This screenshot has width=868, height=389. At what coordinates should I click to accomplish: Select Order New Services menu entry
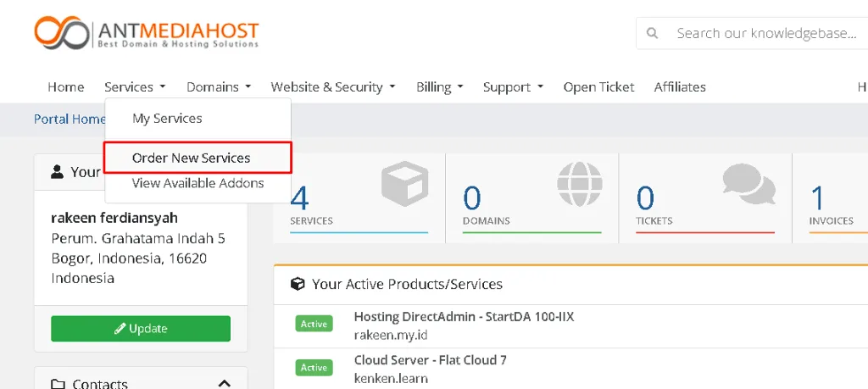click(x=191, y=158)
